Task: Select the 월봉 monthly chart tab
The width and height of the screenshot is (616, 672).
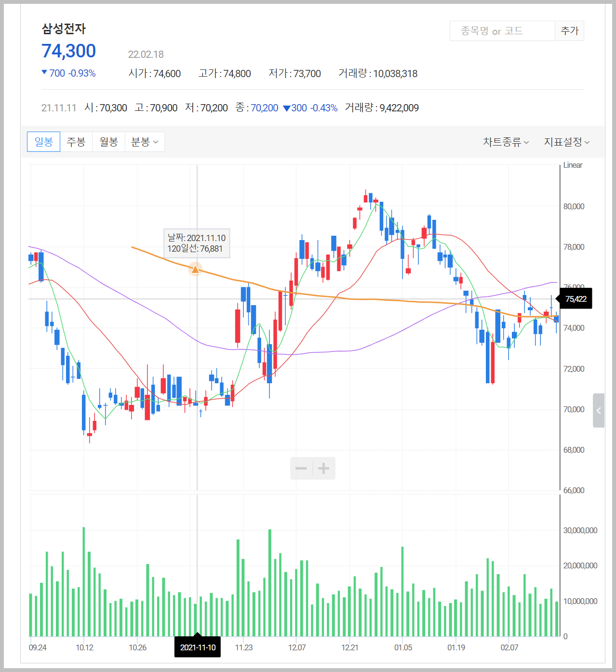Action: click(x=109, y=142)
